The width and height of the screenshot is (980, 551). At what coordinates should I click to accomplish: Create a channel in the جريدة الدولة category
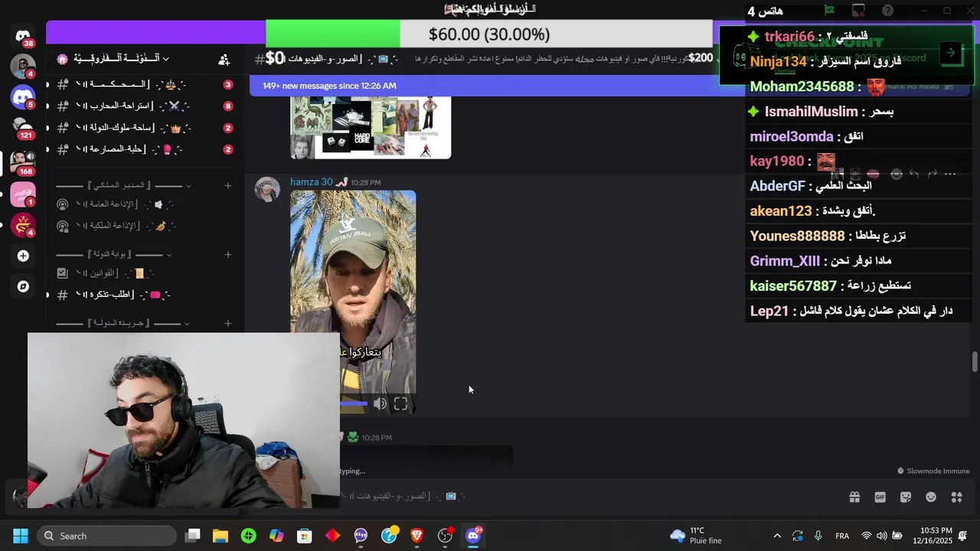pyautogui.click(x=227, y=324)
